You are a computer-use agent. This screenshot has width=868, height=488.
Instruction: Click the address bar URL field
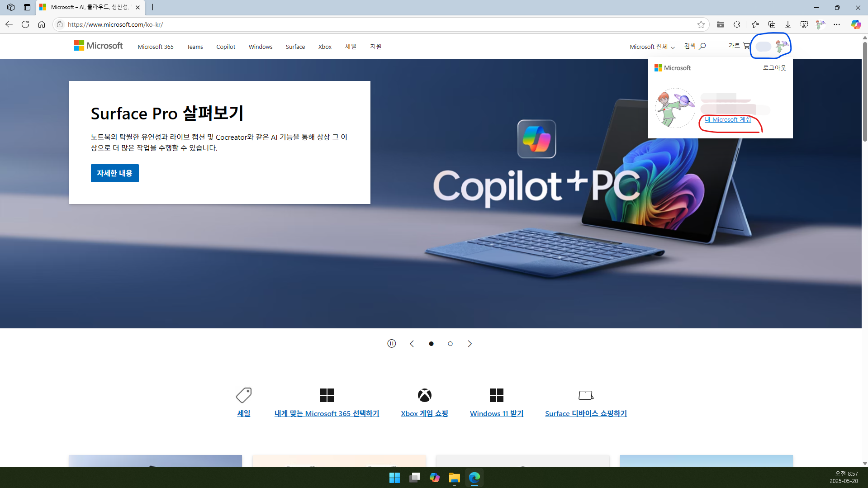pos(380,24)
